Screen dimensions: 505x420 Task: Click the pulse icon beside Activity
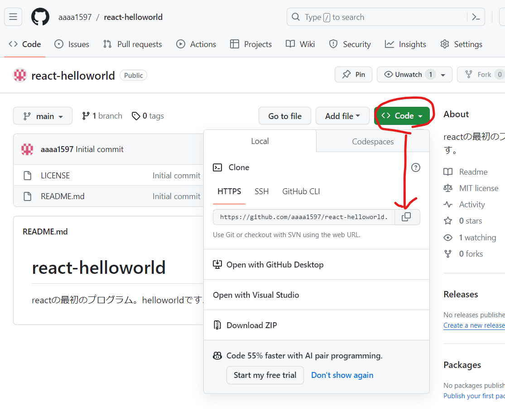coord(448,205)
